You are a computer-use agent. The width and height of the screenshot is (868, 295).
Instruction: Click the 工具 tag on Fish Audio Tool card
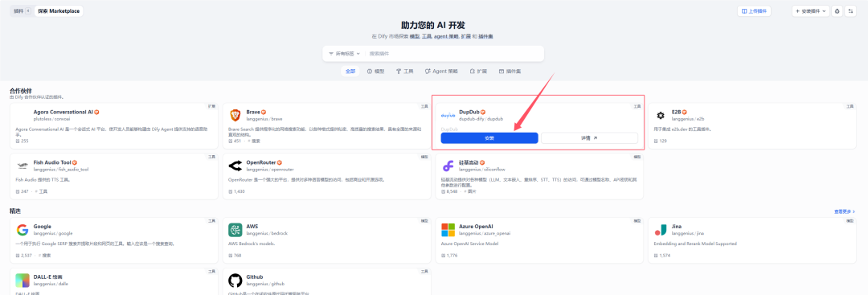pyautogui.click(x=42, y=191)
